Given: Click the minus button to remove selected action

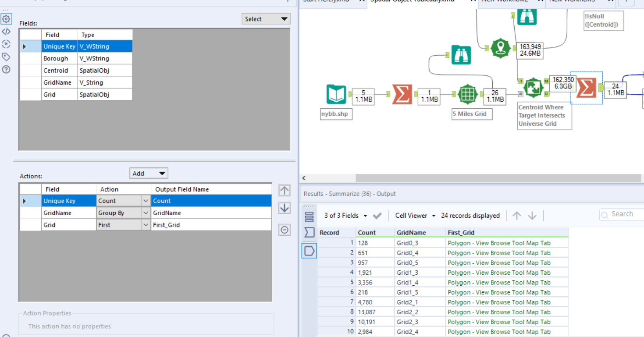Looking at the screenshot, I should (x=284, y=230).
